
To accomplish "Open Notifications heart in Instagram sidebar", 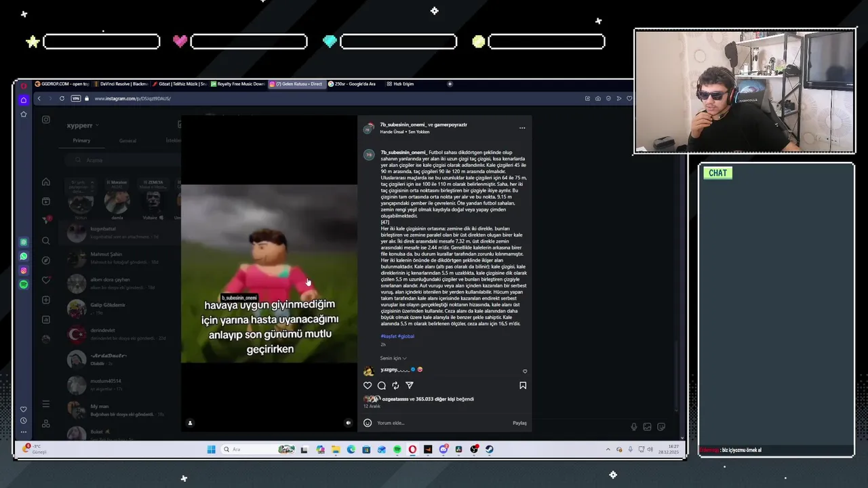I will tap(45, 280).
